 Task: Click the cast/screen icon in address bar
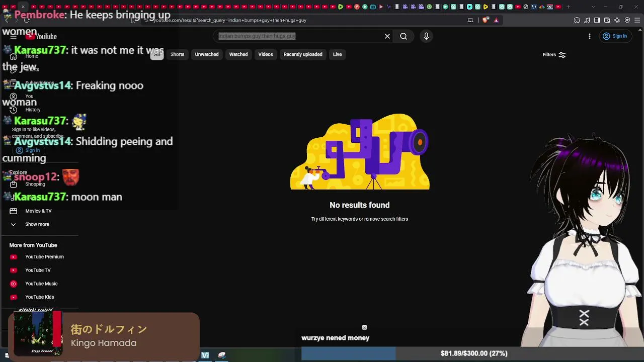coord(470,20)
